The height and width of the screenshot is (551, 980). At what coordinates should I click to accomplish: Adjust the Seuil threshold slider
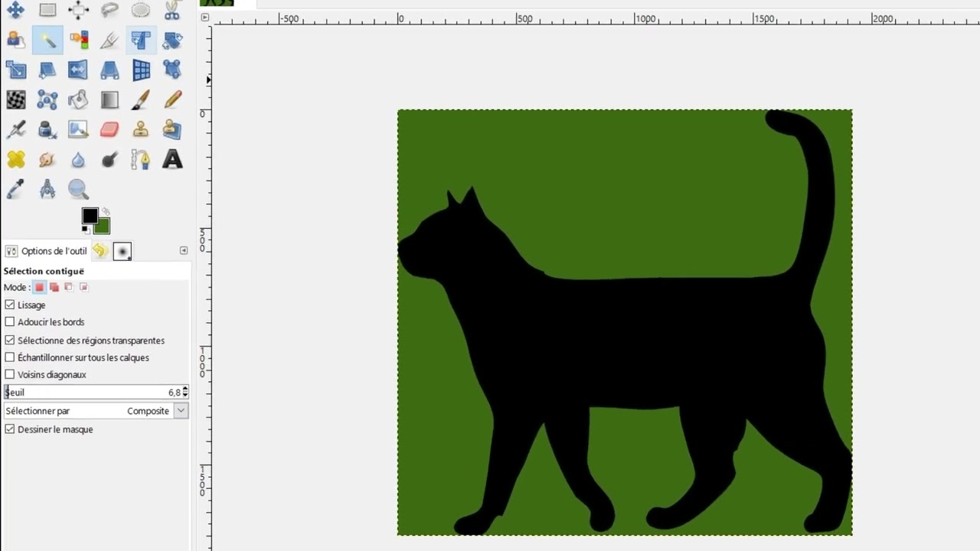(x=93, y=392)
